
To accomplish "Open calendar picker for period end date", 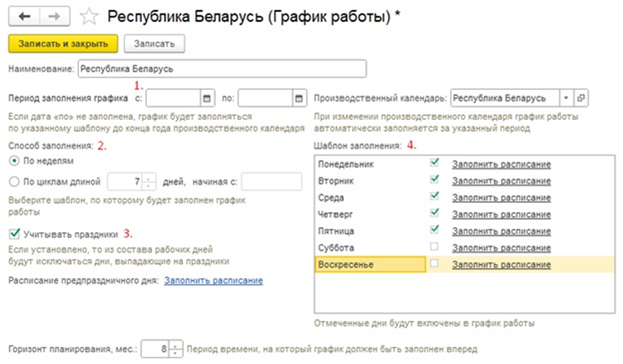I will click(298, 98).
